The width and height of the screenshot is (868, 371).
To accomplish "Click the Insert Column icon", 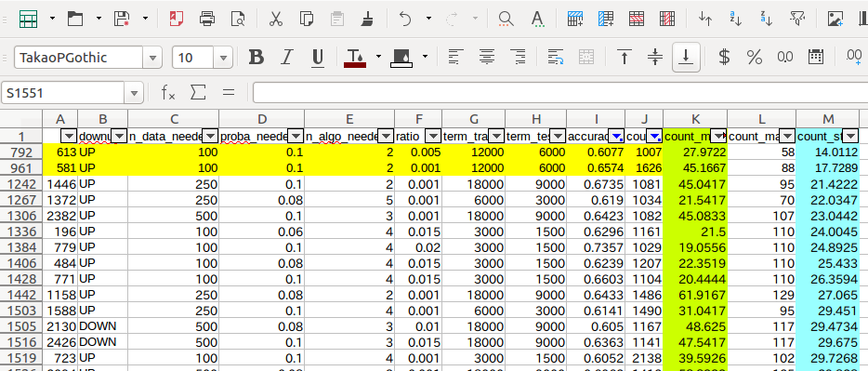I will coord(606,19).
